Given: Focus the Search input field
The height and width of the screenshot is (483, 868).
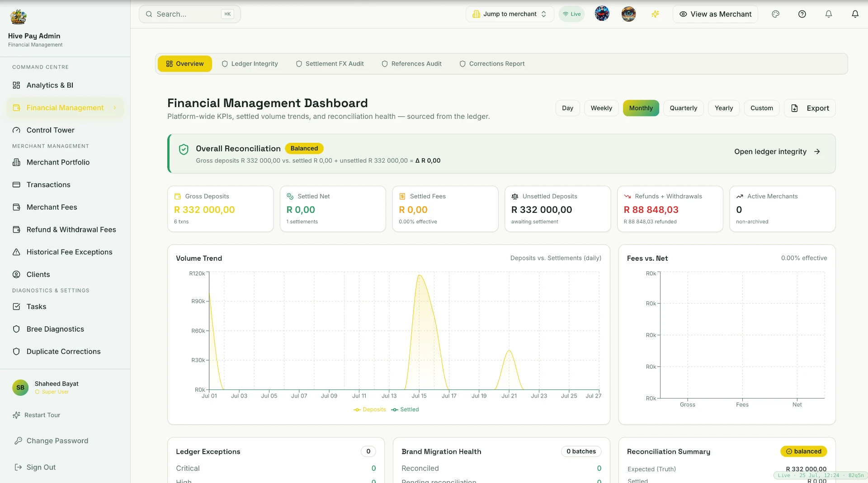Looking at the screenshot, I should pos(189,14).
